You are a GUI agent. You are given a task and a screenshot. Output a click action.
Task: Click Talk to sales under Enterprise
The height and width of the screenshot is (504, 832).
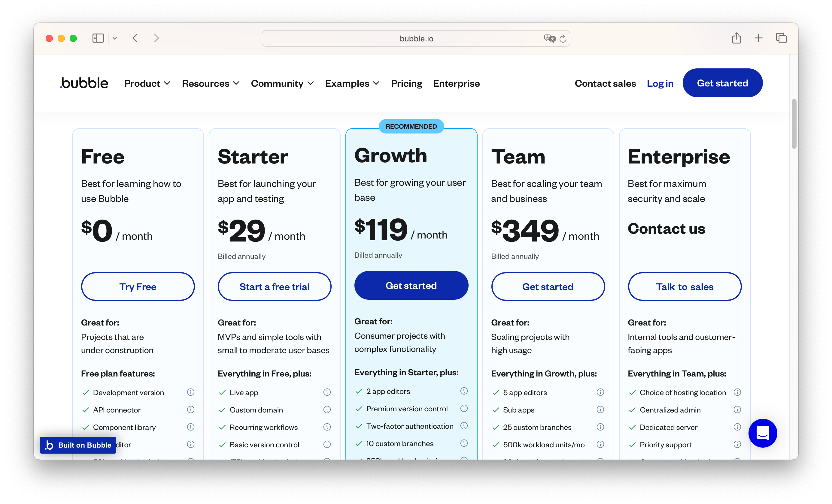click(684, 286)
